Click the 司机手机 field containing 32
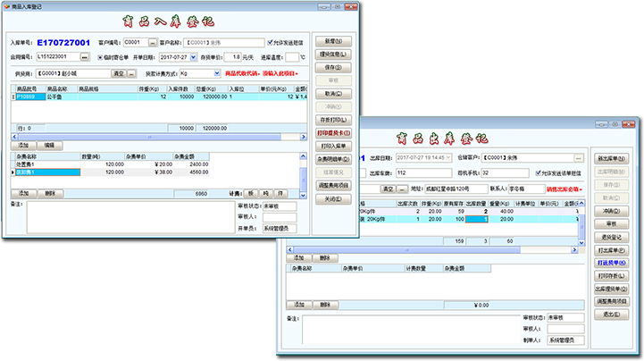644x361 pixels. pos(506,172)
